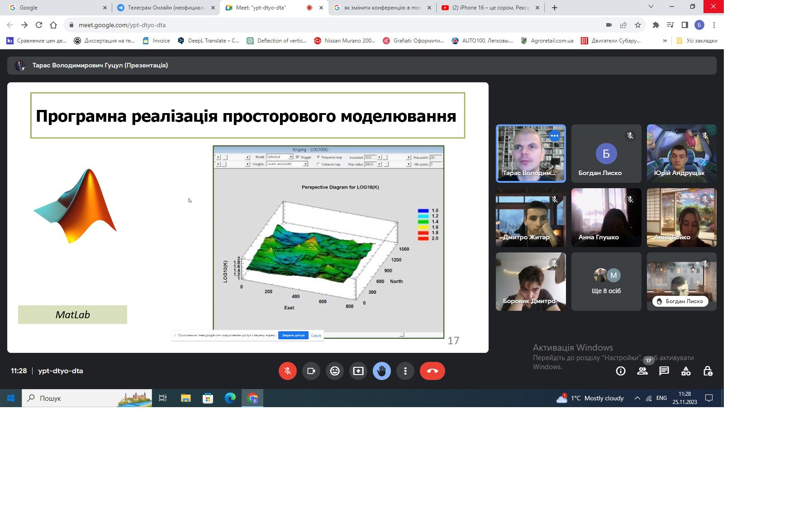Viewport: 808px width, 532px height.
Task: Open more options three-dot menu
Action: [405, 371]
